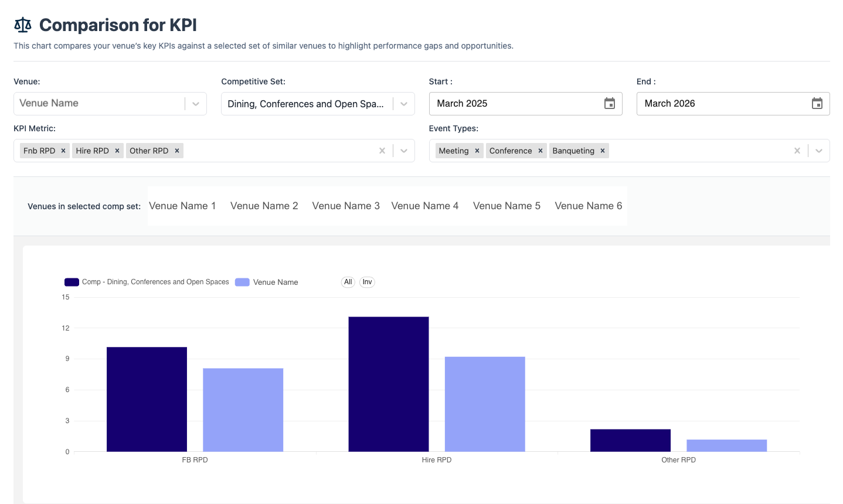Expand the Competitive Set dropdown
The image size is (843, 504).
[403, 103]
